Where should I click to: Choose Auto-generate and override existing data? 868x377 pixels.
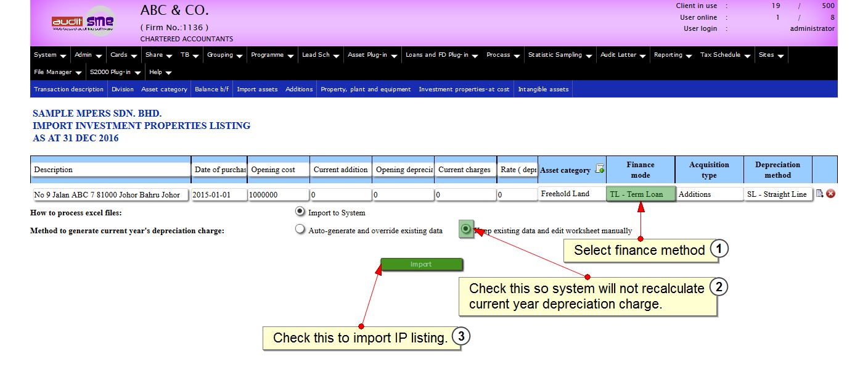(x=300, y=230)
